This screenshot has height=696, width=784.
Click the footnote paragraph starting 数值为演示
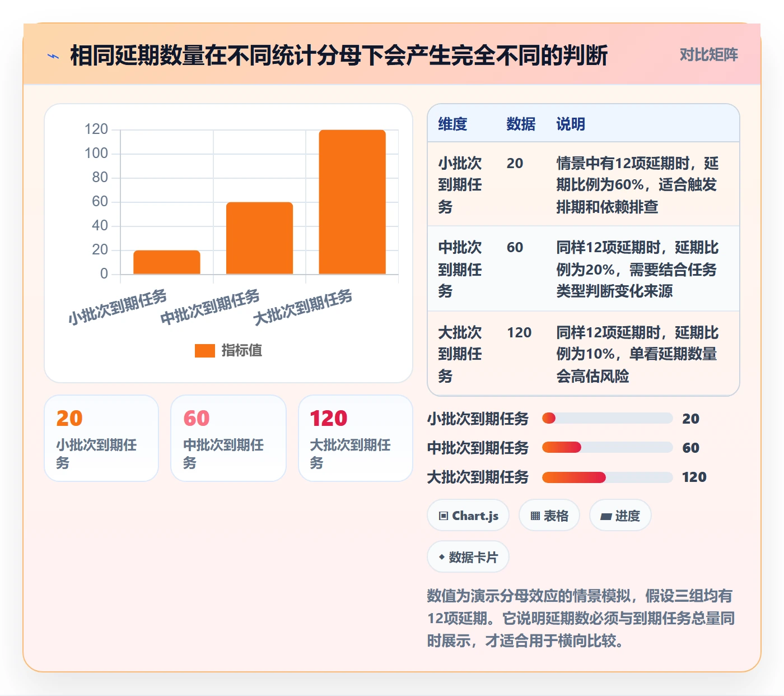coord(581,618)
